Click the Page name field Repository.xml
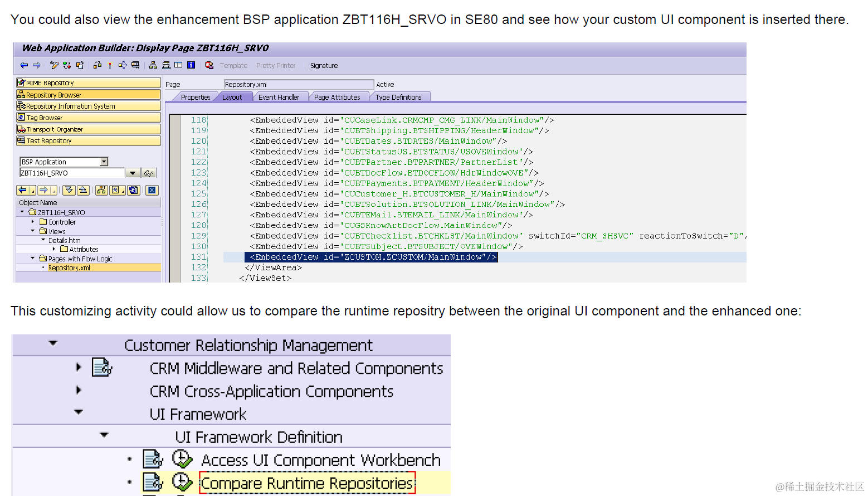868x496 pixels. coord(299,85)
